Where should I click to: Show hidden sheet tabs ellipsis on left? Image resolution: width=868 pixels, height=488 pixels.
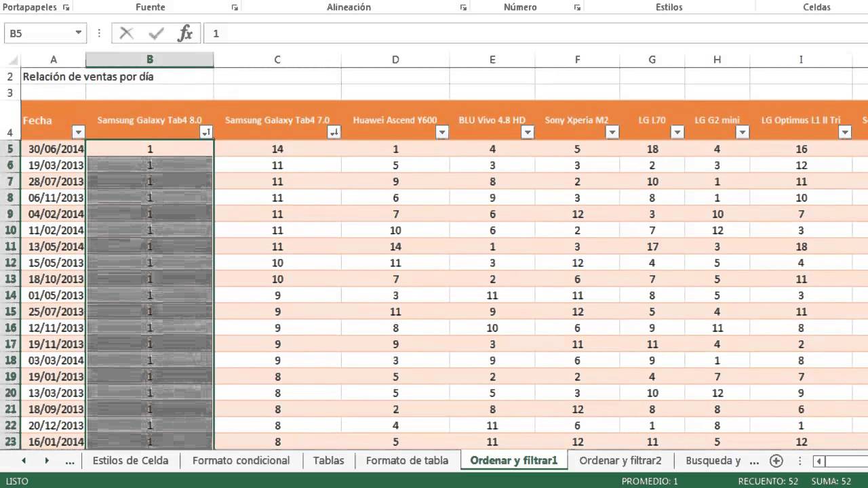coord(70,461)
